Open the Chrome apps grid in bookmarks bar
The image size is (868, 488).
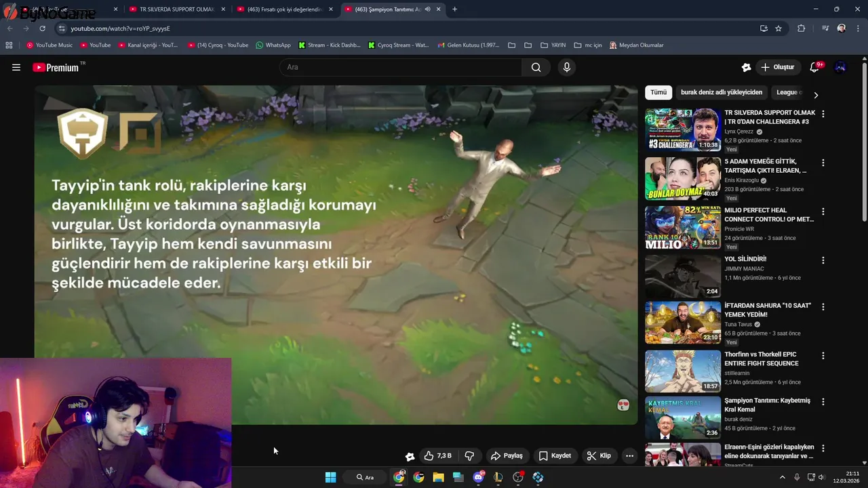pos(9,45)
